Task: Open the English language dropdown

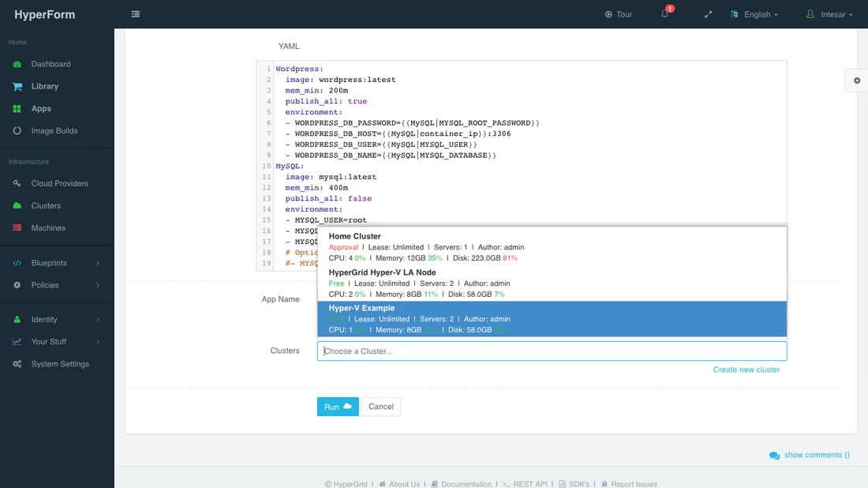Action: (761, 14)
